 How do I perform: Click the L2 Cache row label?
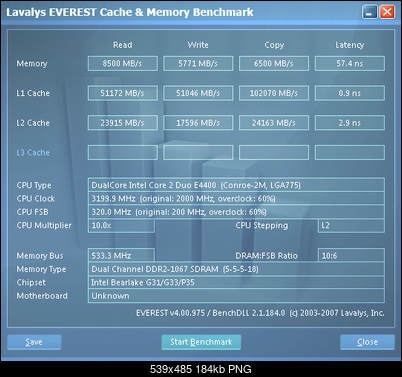pos(33,123)
